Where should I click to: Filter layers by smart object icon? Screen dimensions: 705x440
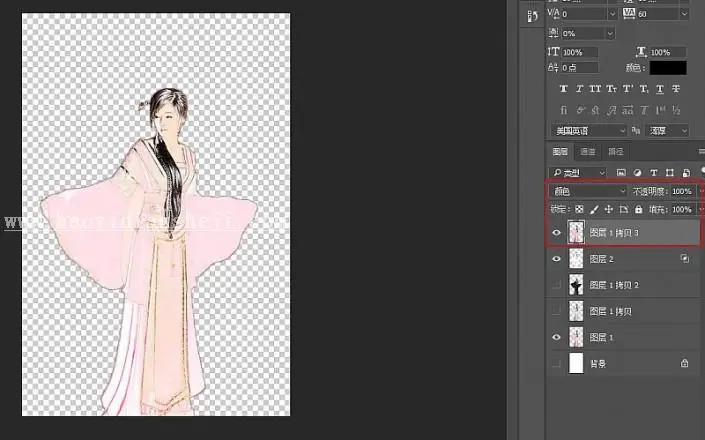[686, 173]
